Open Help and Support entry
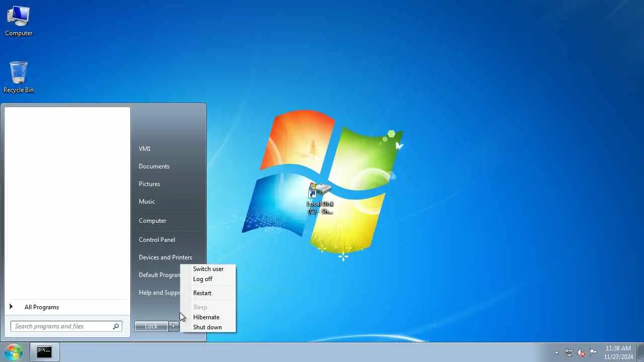644x362 pixels. click(159, 293)
